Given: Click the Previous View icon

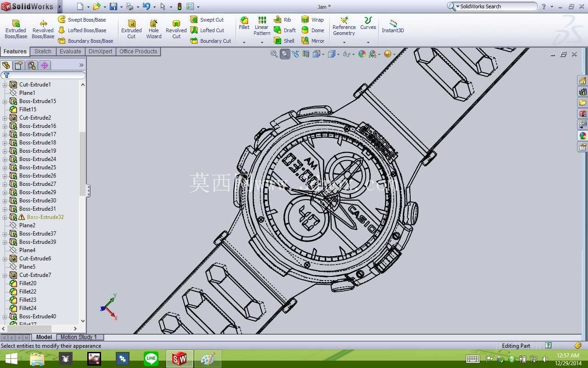Looking at the screenshot, I should tap(295, 54).
